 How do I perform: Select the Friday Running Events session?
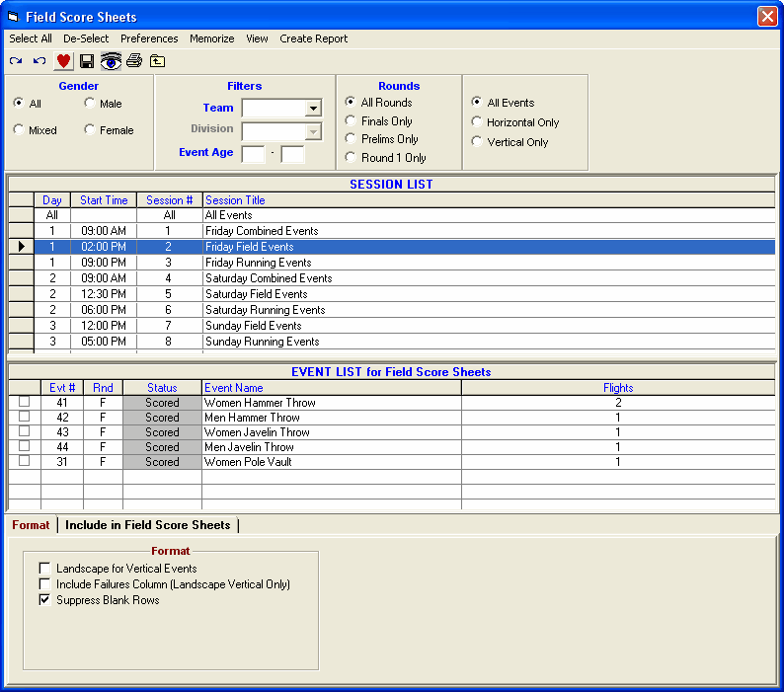point(405,262)
